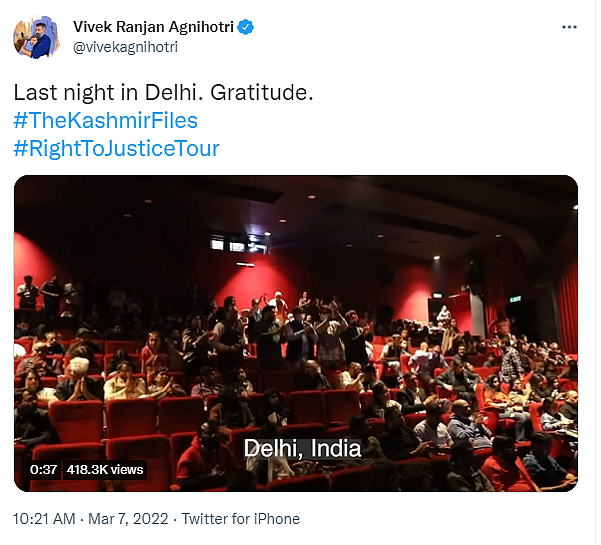
Task: Open the #RightToJusticeTour hashtag
Action: coord(116,149)
